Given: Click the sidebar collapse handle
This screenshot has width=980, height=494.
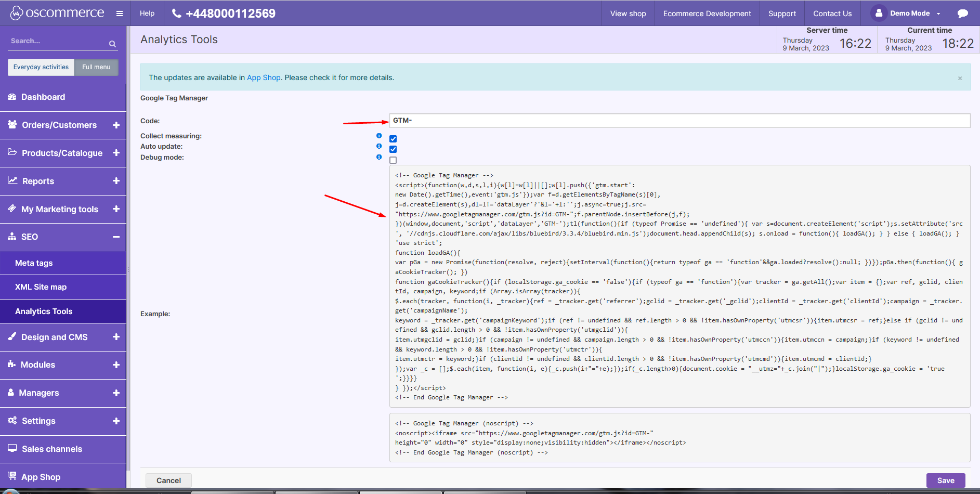Looking at the screenshot, I should [128, 270].
